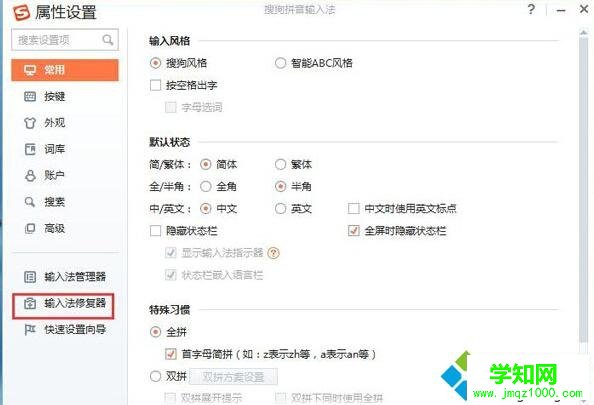
Task: Choose 繁体 radio button
Action: point(280,164)
